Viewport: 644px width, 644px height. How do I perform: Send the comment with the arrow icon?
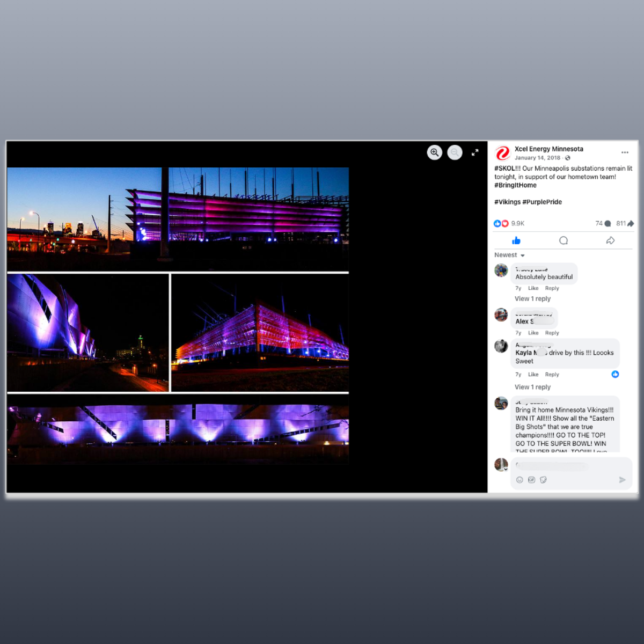click(x=623, y=480)
